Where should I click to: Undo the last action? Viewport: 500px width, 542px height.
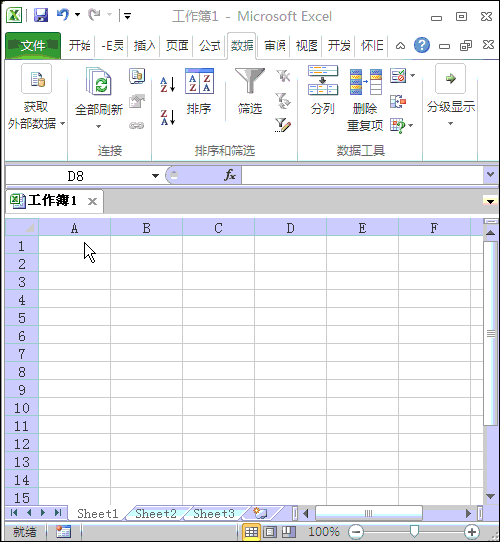tap(63, 15)
